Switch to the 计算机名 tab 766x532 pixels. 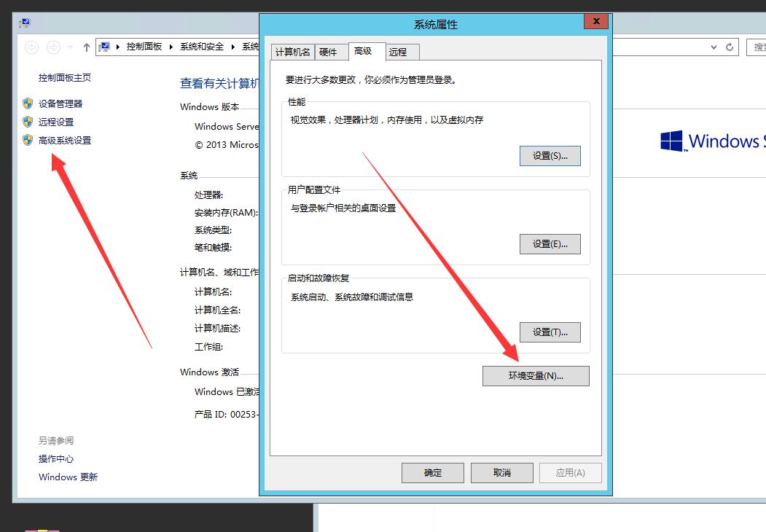(x=293, y=52)
